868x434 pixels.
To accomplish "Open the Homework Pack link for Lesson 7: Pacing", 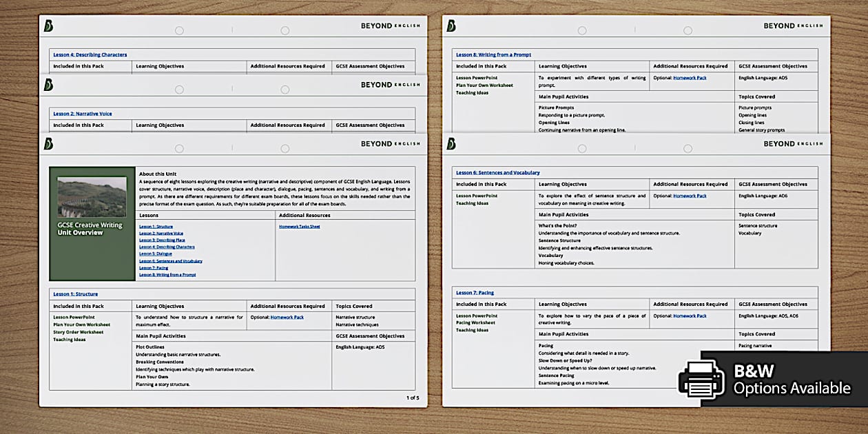I will pos(690,316).
